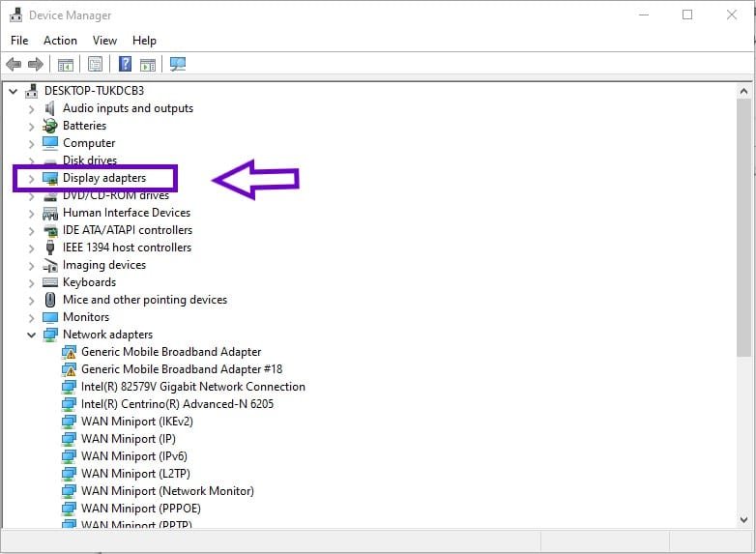Viewport: 756px width, 554px height.
Task: Click the Batteries category icon
Action: click(49, 126)
